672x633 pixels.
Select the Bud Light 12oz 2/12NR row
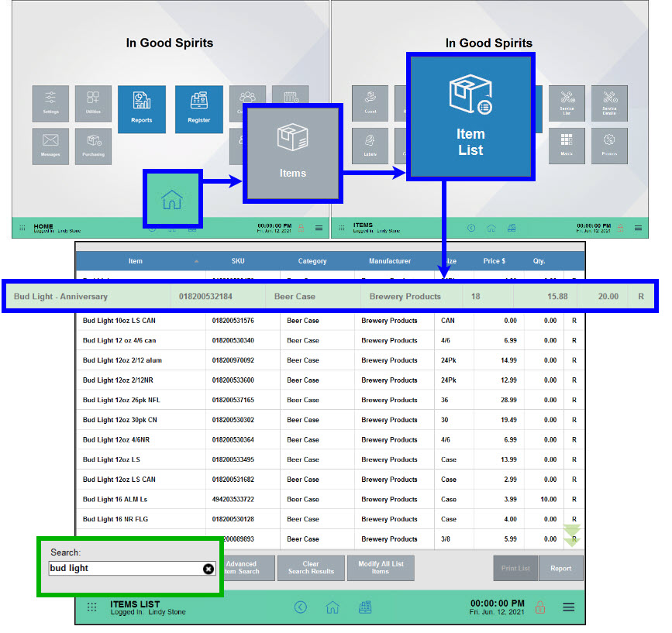coord(330,380)
